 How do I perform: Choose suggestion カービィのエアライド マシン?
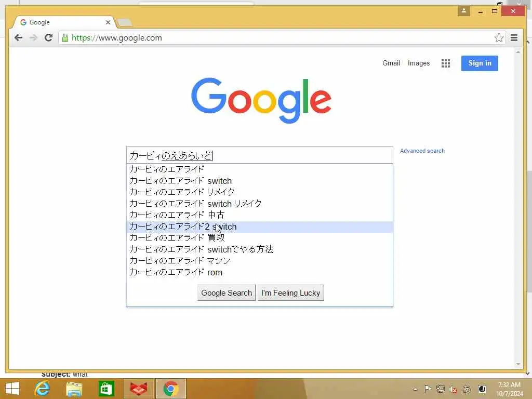260,261
